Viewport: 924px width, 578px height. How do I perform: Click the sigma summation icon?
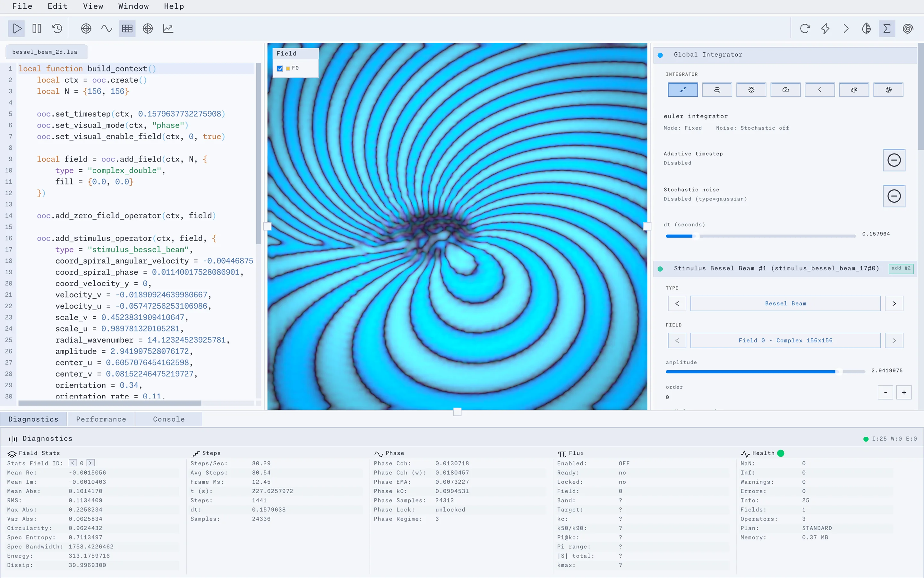tap(887, 28)
